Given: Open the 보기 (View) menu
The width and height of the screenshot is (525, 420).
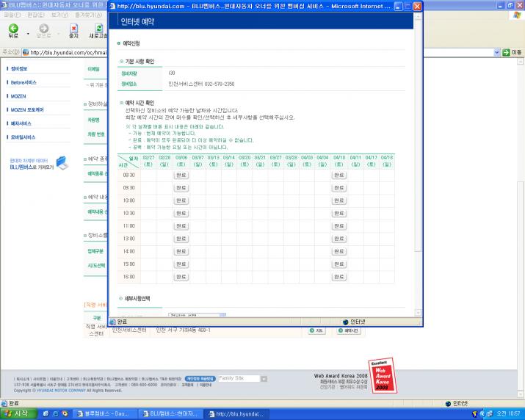Looking at the screenshot, I should 59,15.
